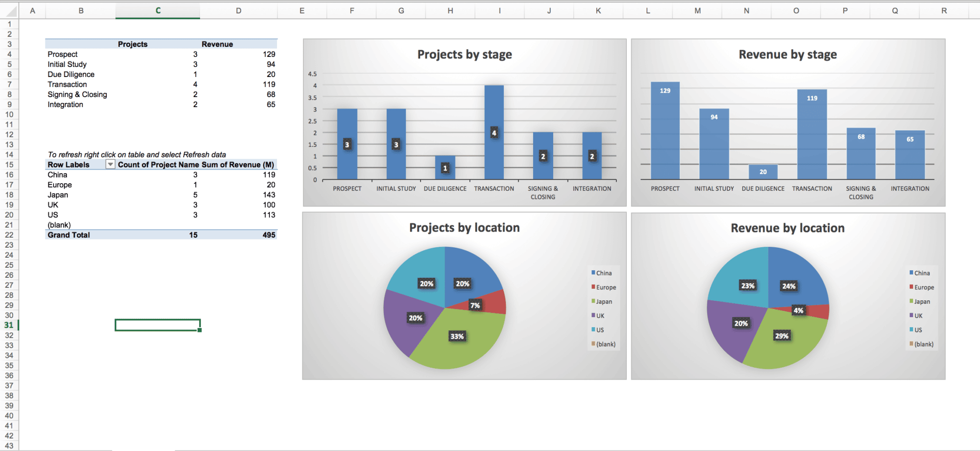Select column C header
The width and height of the screenshot is (980, 451).
click(x=157, y=11)
